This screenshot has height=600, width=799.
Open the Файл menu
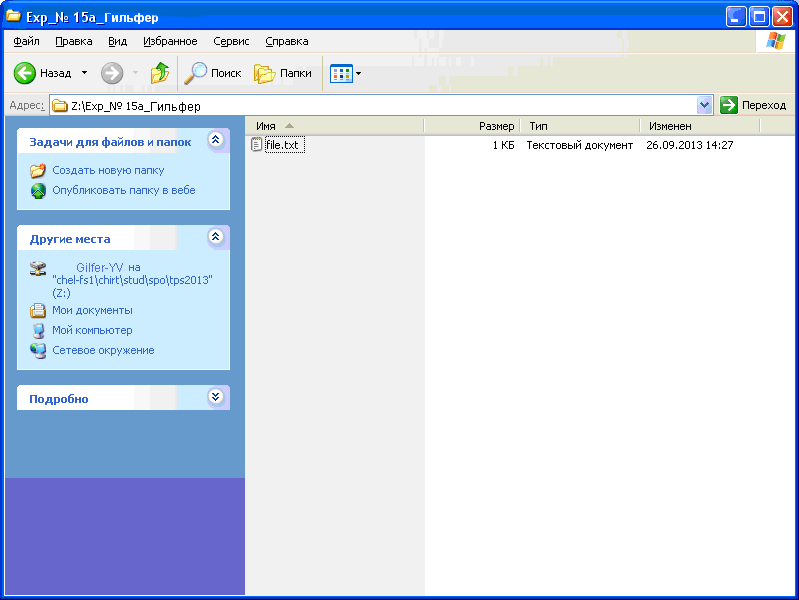pos(26,41)
